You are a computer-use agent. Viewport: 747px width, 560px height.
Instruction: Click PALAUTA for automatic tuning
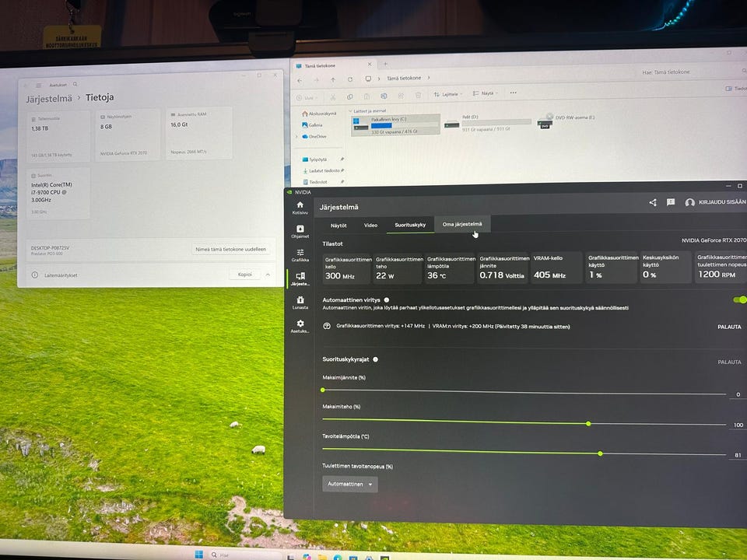point(729,327)
